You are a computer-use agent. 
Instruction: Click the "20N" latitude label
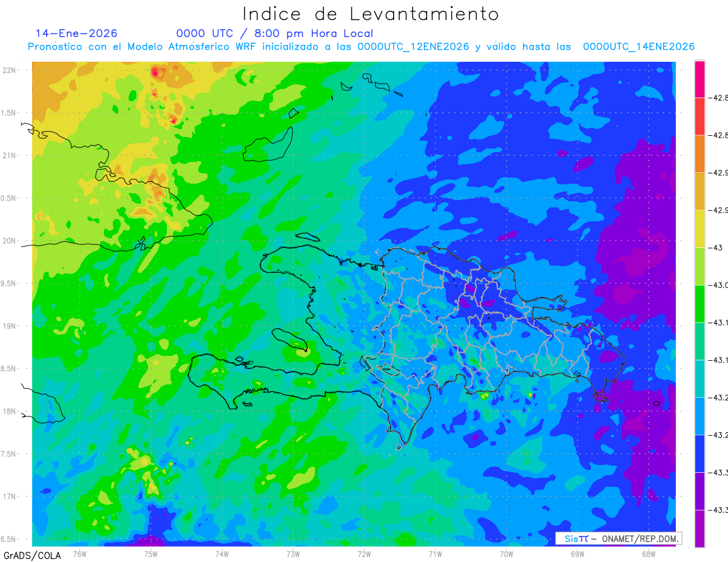point(10,241)
